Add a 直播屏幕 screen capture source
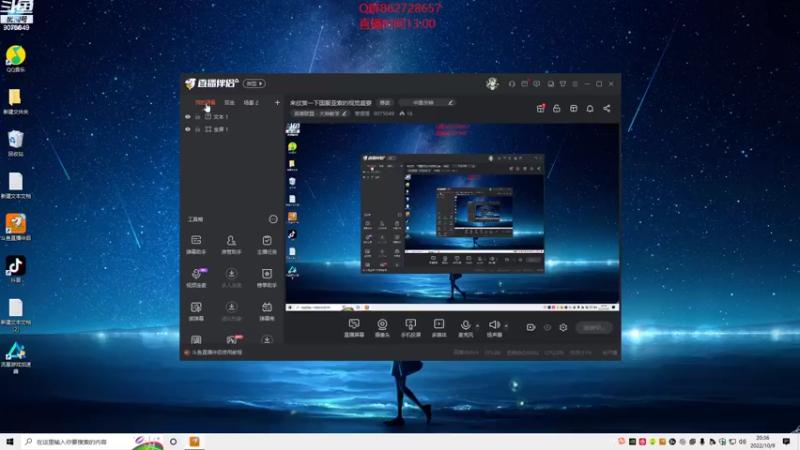 (354, 328)
